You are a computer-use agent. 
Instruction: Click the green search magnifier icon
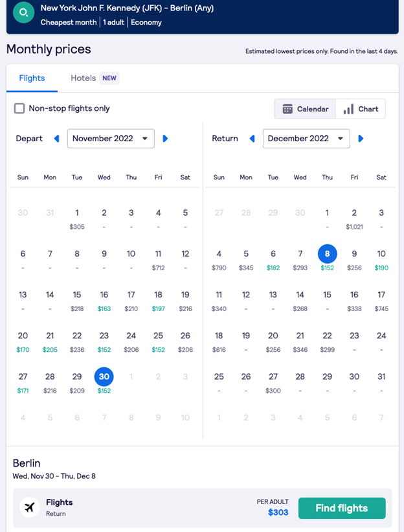coord(23,12)
